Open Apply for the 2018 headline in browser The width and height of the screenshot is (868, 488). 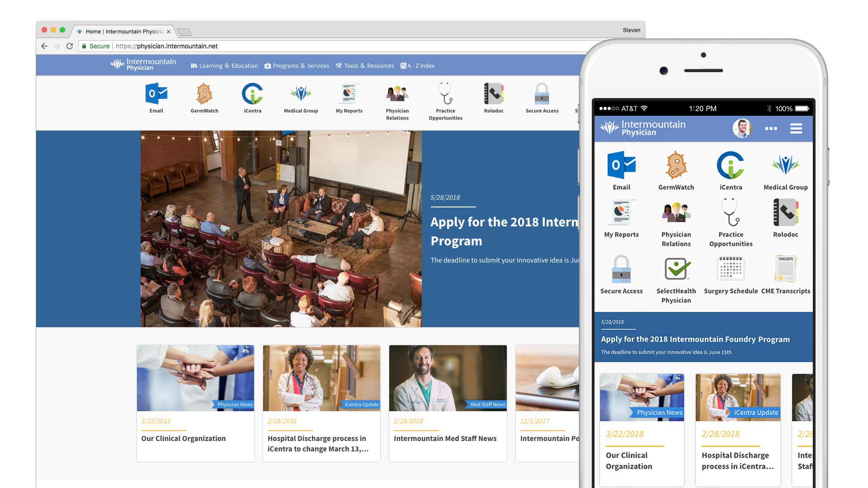pos(504,231)
